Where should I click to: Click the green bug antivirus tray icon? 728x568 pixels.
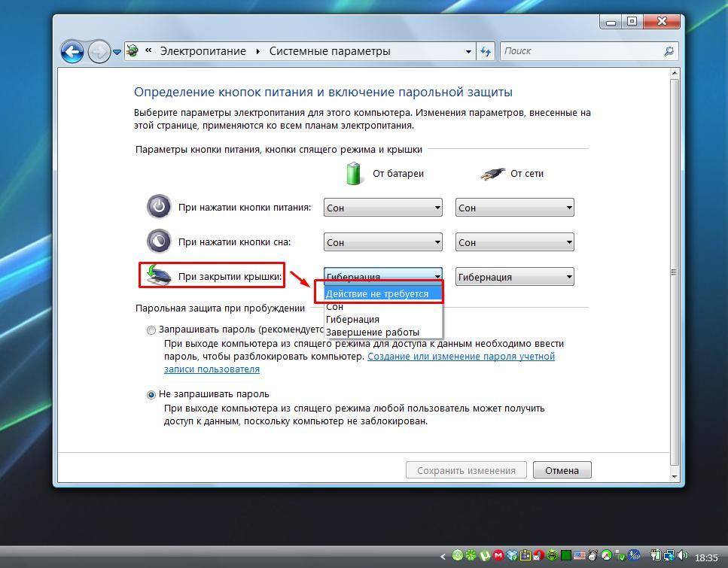(553, 554)
